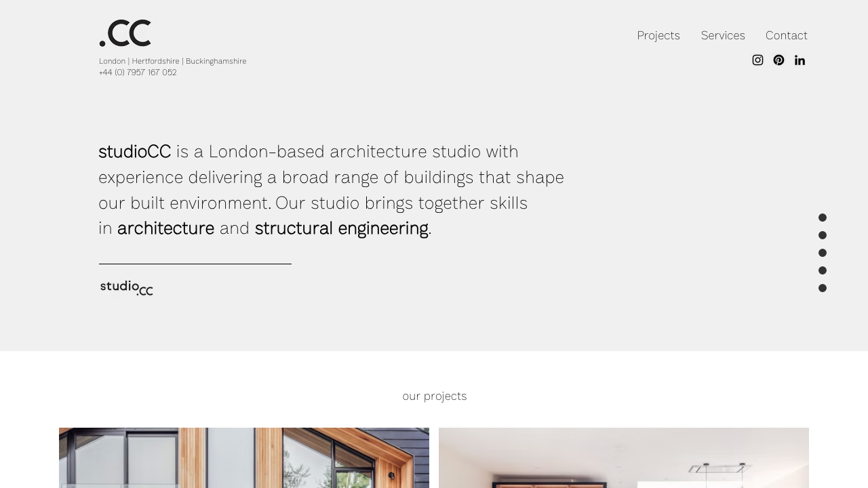868x488 pixels.
Task: Activate the first section navigation dot
Action: tap(823, 218)
